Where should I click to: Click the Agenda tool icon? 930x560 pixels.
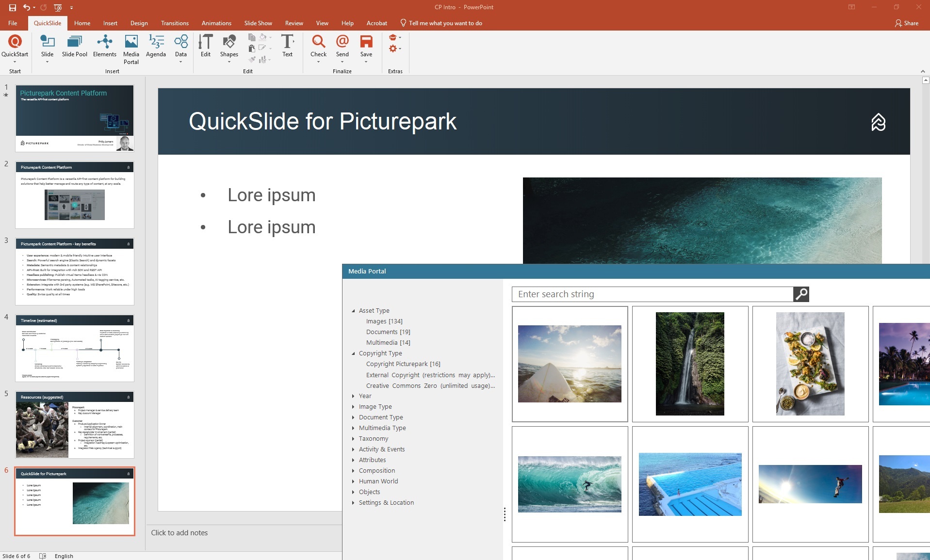pos(156,42)
